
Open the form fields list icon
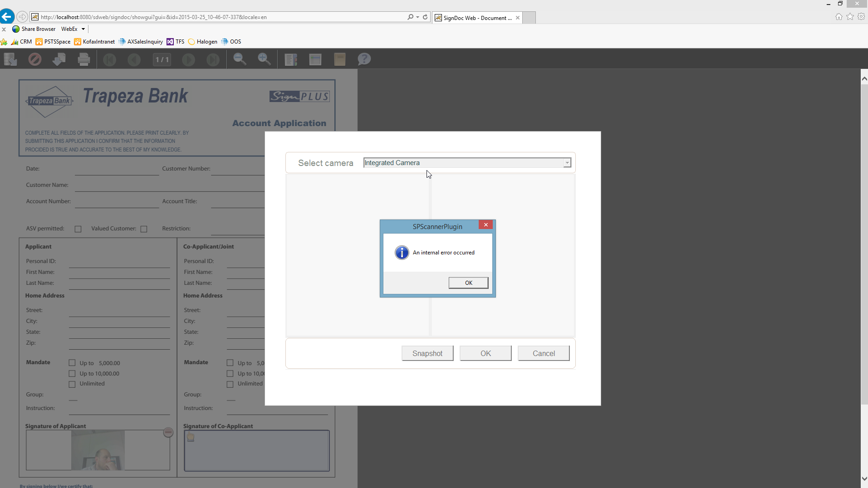[315, 59]
